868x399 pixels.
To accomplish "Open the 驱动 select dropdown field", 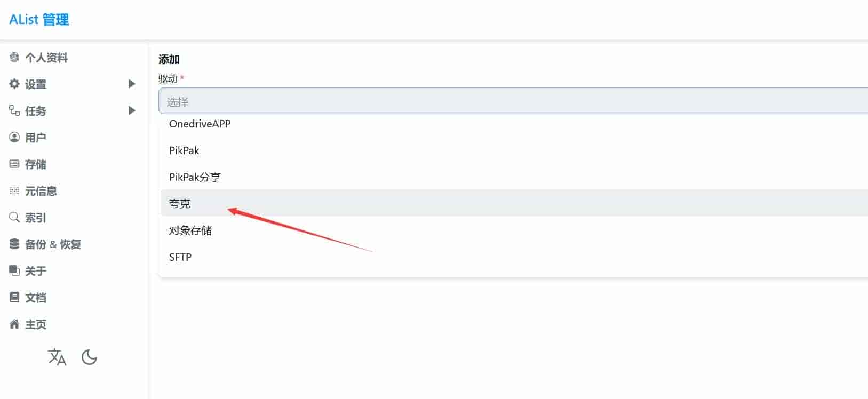I will tap(513, 101).
